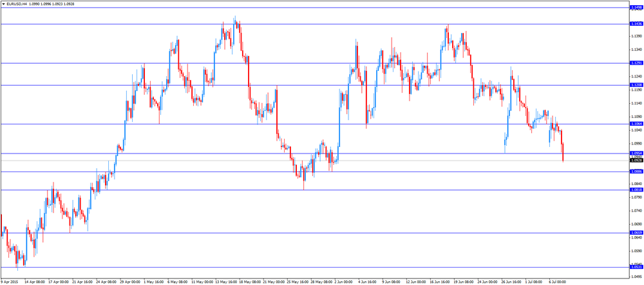The height and width of the screenshot is (285, 644).
Task: Click the 1.0840 price scale value
Action: (637, 184)
